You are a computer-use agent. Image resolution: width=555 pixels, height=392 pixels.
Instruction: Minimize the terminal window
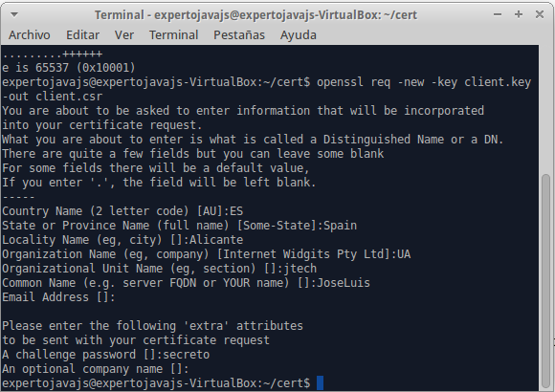click(498, 14)
